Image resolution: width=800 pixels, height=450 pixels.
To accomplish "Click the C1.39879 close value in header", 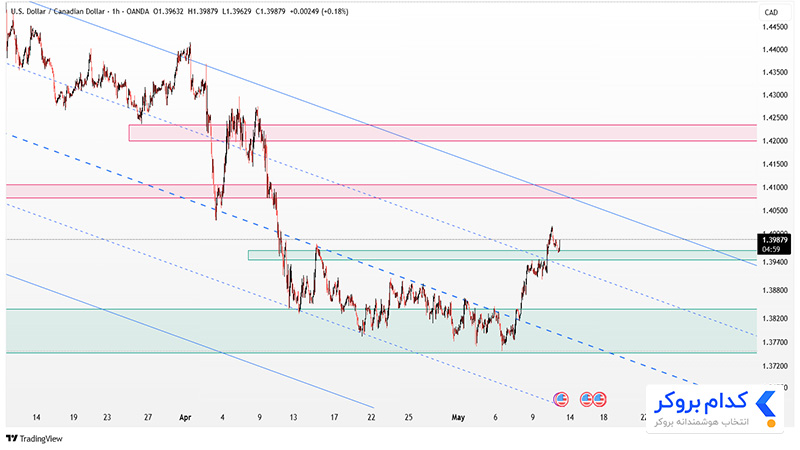I will pos(270,11).
